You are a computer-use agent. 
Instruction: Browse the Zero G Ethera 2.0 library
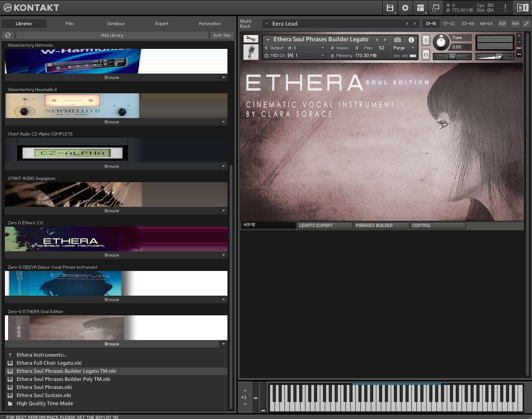click(x=112, y=255)
